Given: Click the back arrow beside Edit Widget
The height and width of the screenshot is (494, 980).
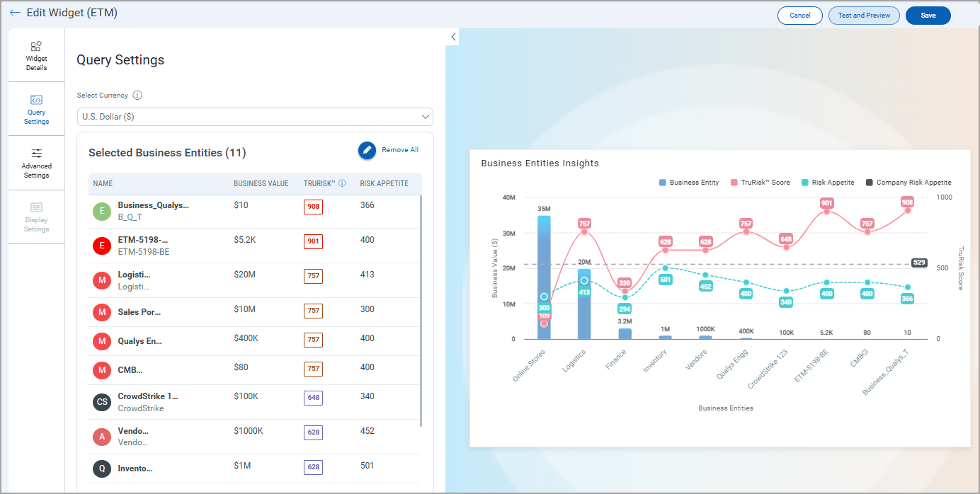Looking at the screenshot, I should pos(15,13).
